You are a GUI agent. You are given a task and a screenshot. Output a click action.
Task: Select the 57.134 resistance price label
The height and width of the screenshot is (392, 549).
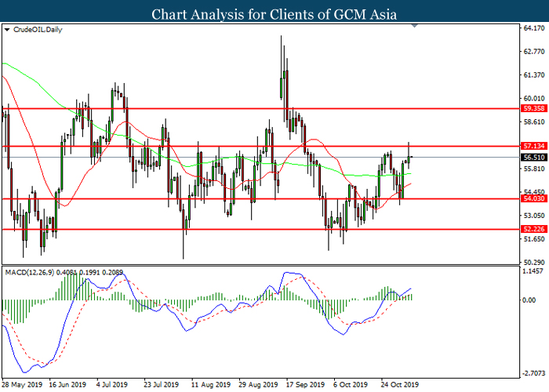[x=534, y=146]
